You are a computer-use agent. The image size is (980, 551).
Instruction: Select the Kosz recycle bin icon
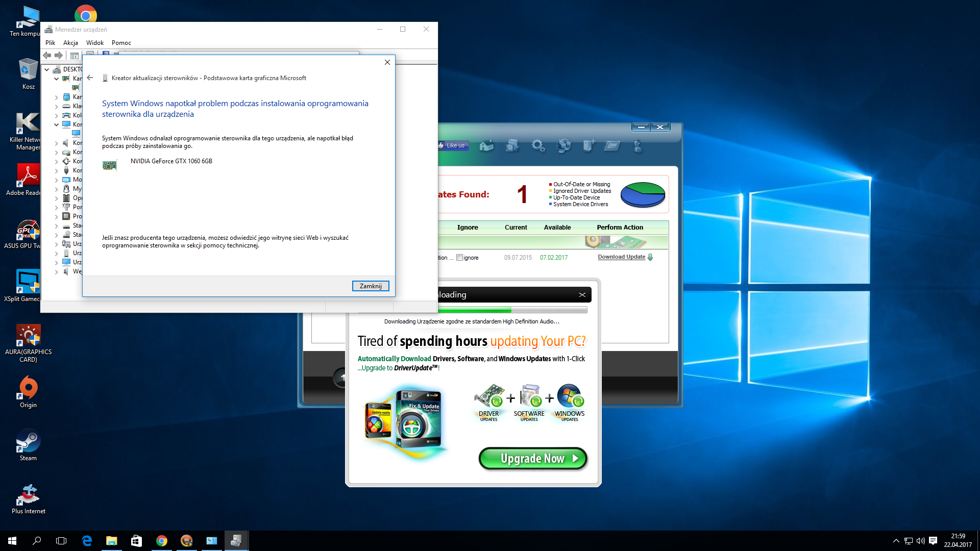[x=29, y=73]
